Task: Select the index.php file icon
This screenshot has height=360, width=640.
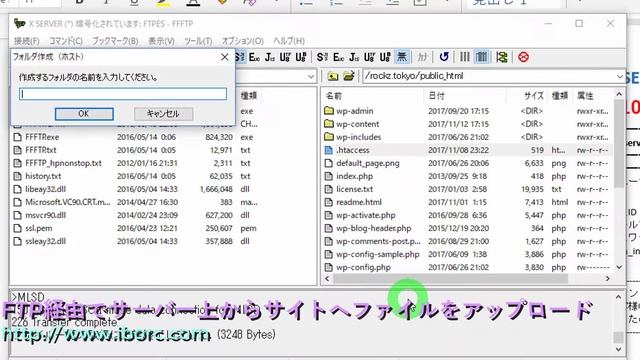Action: [329, 176]
